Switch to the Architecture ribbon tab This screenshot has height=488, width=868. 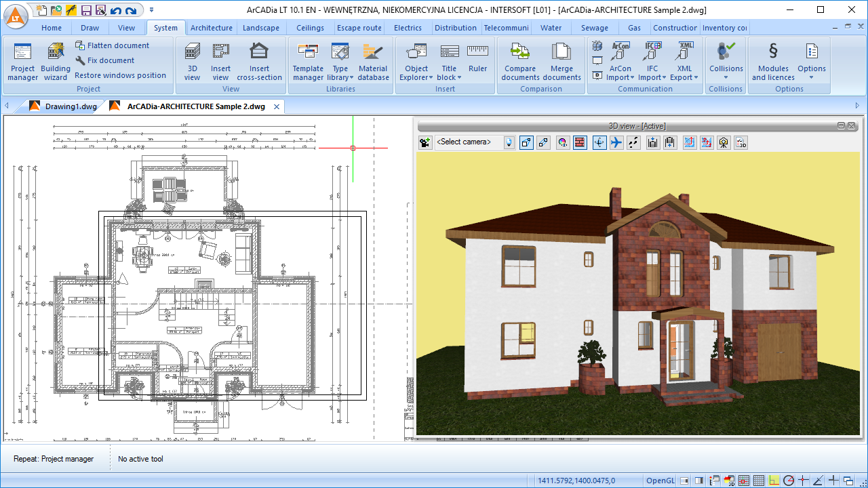click(211, 28)
